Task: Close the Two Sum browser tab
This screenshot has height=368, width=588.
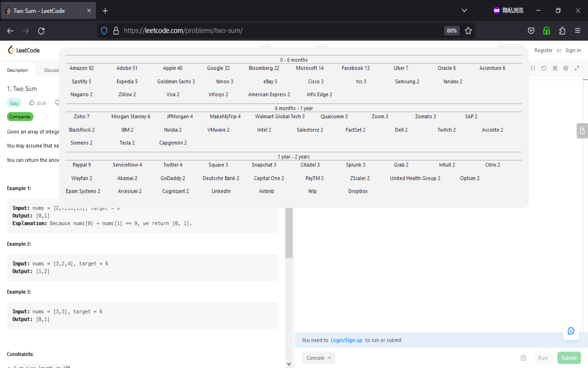Action: (x=89, y=11)
